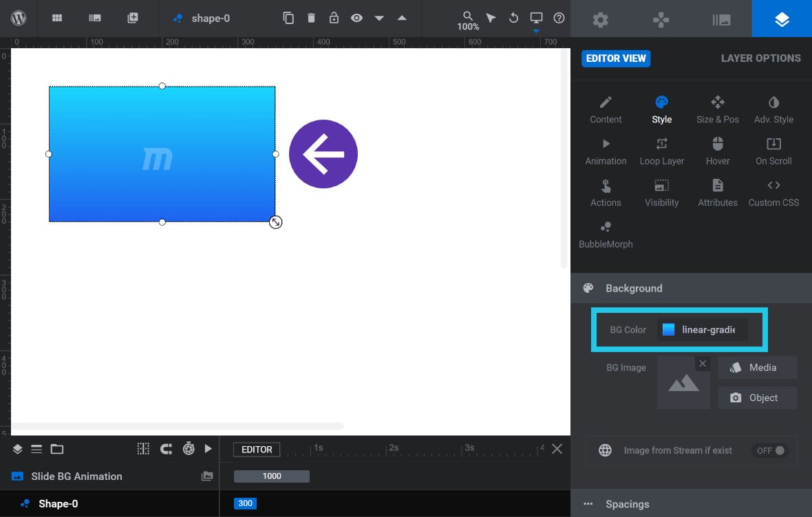Switch to the navigation options tab
812x517 pixels.
(661, 20)
